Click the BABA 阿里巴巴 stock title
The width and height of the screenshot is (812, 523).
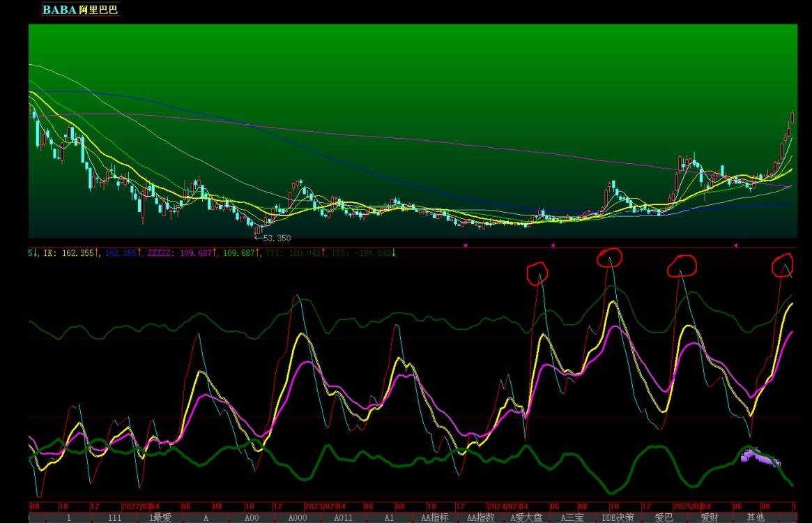tap(81, 9)
